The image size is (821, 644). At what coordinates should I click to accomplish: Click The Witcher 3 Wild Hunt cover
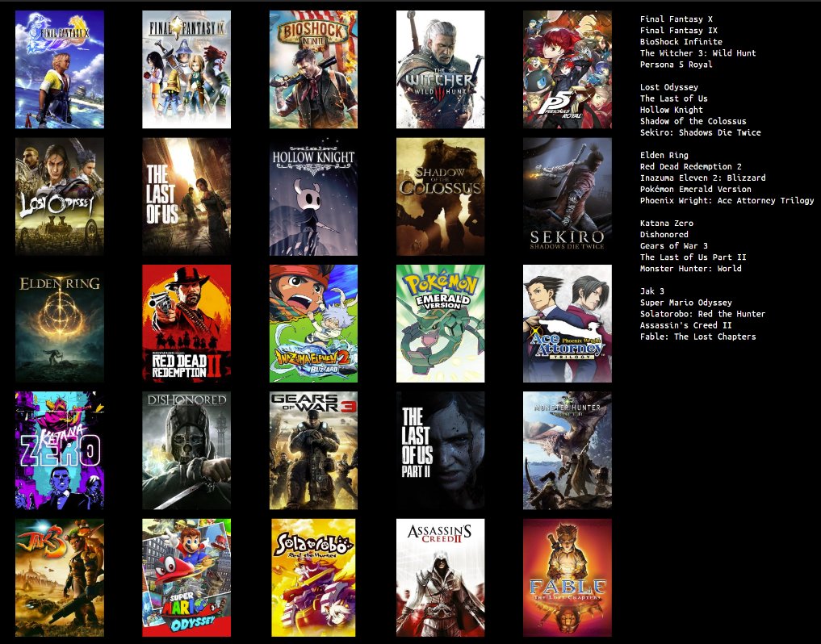(x=440, y=69)
